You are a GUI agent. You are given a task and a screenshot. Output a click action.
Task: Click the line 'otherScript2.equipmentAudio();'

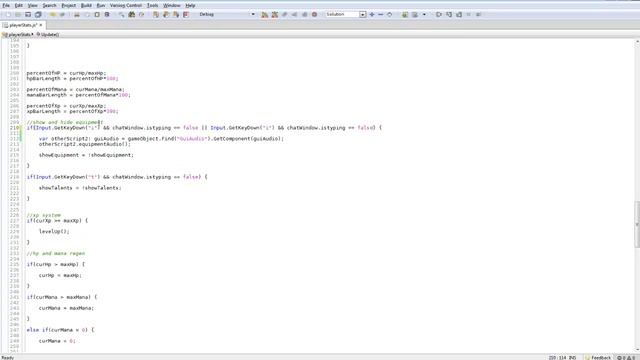[x=84, y=144]
